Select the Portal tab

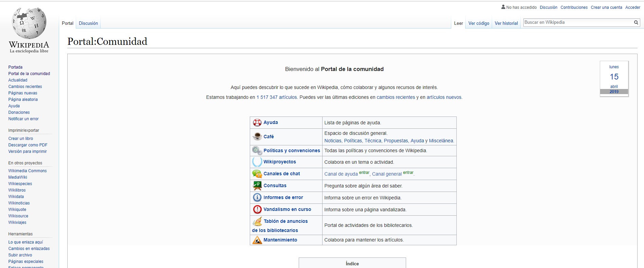click(68, 23)
